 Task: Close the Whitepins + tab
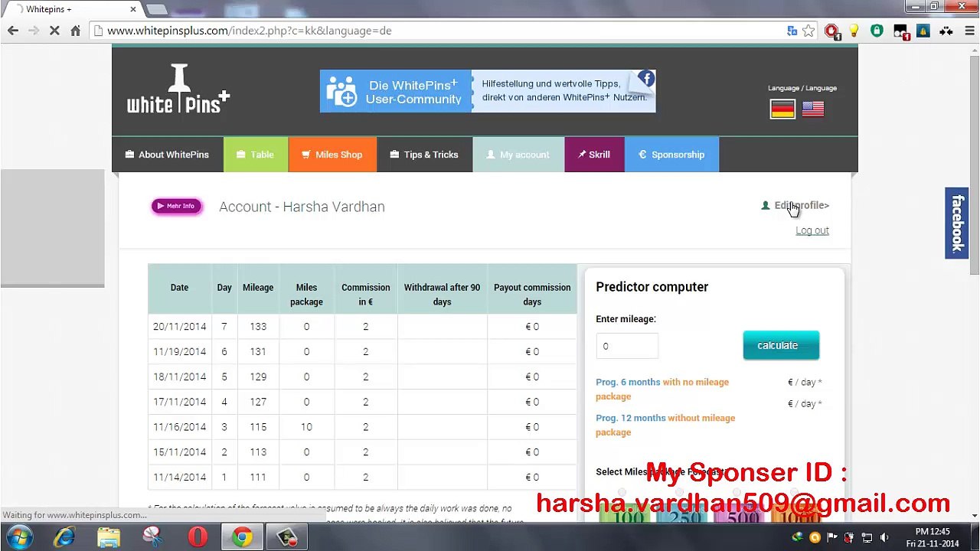pos(132,9)
